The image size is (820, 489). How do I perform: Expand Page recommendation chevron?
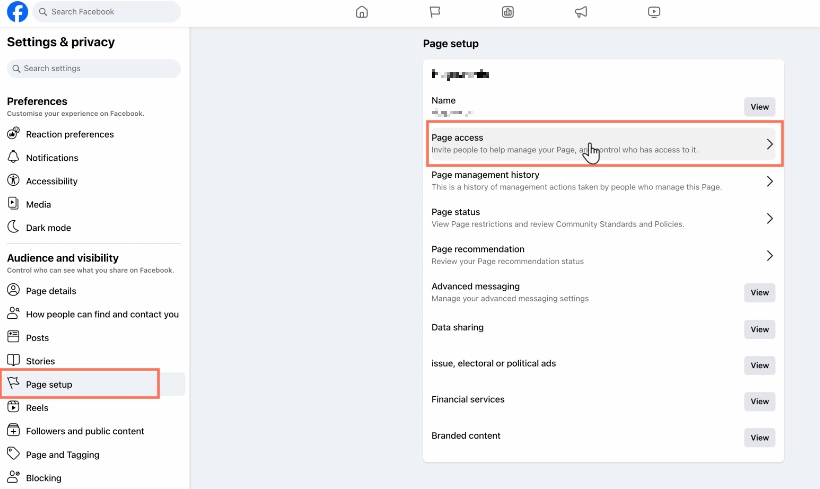click(769, 256)
